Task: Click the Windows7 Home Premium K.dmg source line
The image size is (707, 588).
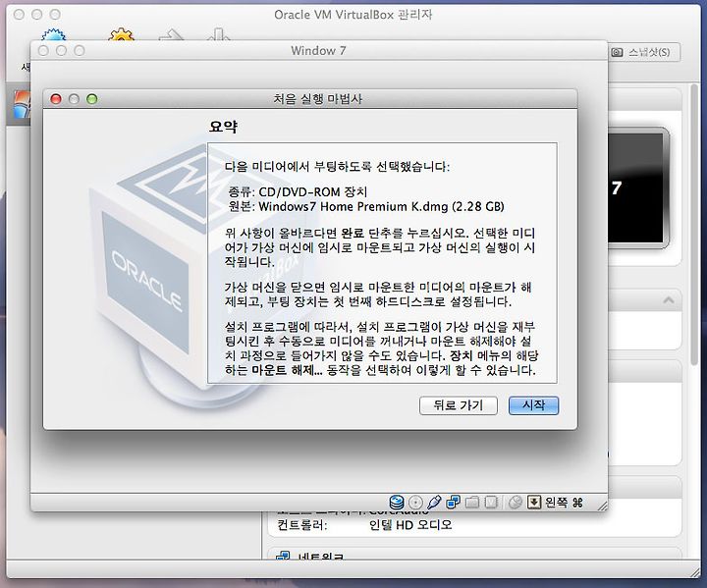Action: click(365, 206)
